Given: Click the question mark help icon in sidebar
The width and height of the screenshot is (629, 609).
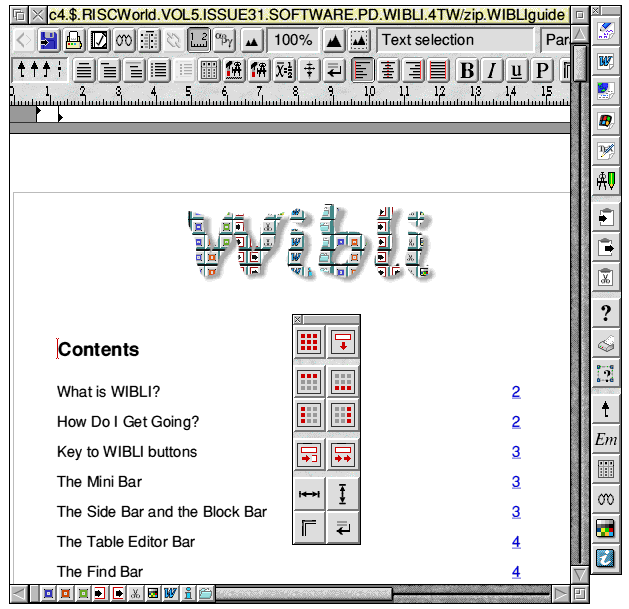Looking at the screenshot, I should (x=605, y=313).
